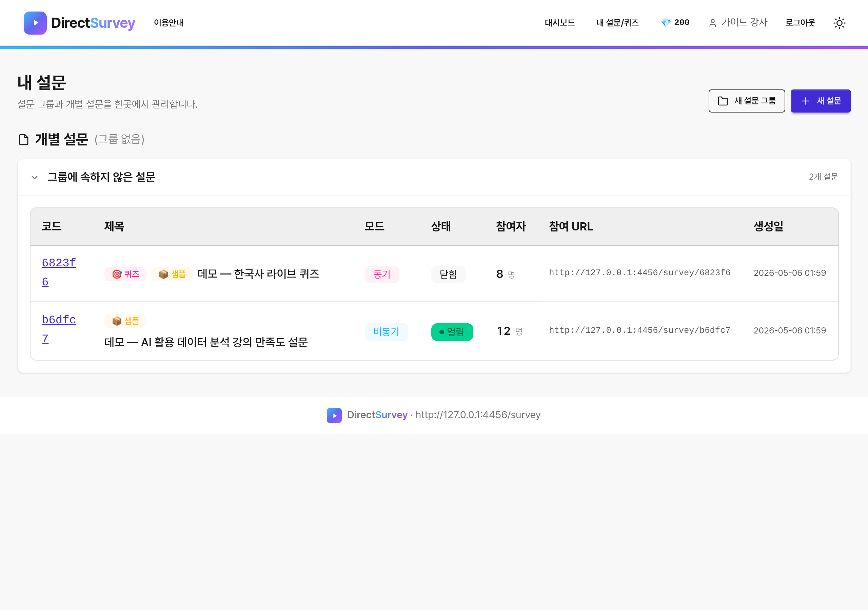This screenshot has height=610, width=868.
Task: Click the 12 명 participant count
Action: coord(510,331)
